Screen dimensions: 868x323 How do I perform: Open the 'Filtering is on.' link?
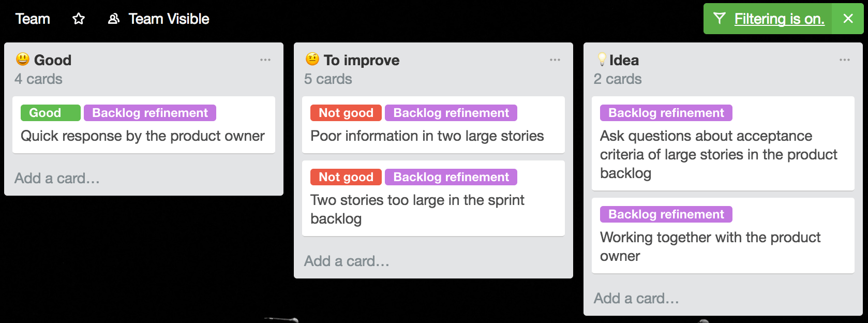(x=779, y=19)
